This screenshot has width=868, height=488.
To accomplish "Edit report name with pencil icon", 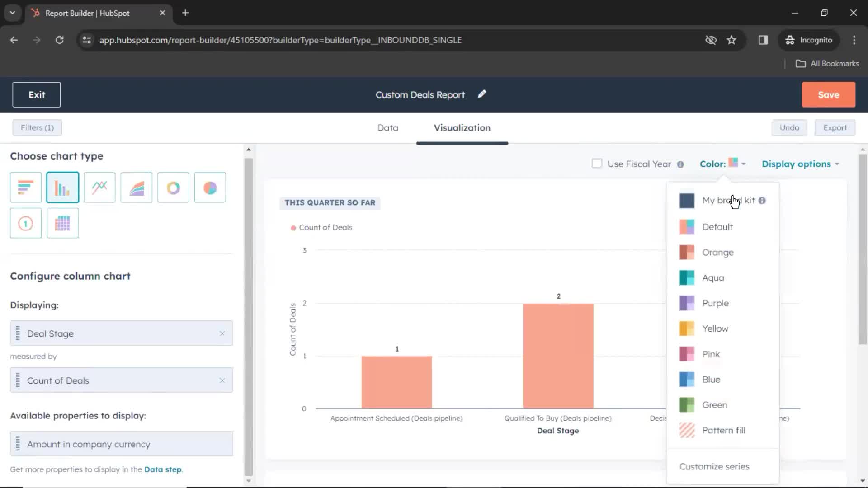I will pos(482,94).
